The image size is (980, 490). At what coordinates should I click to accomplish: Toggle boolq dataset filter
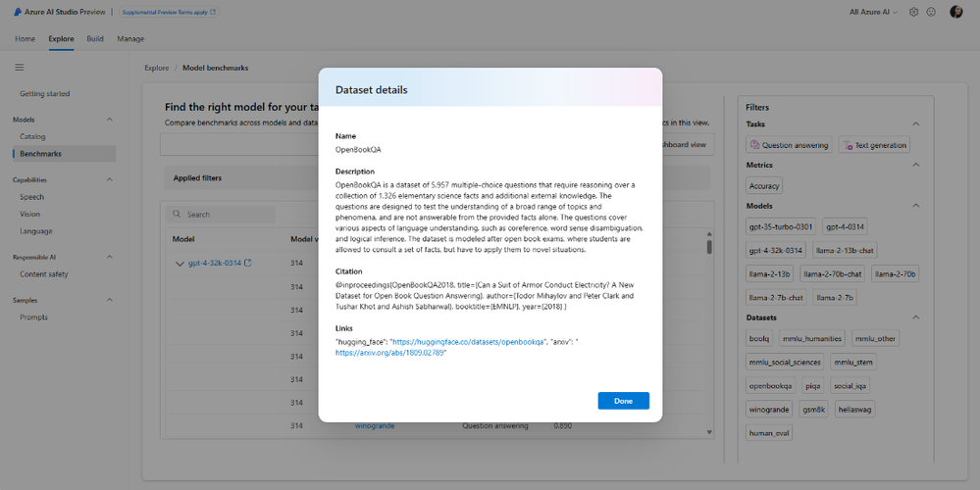[759, 338]
